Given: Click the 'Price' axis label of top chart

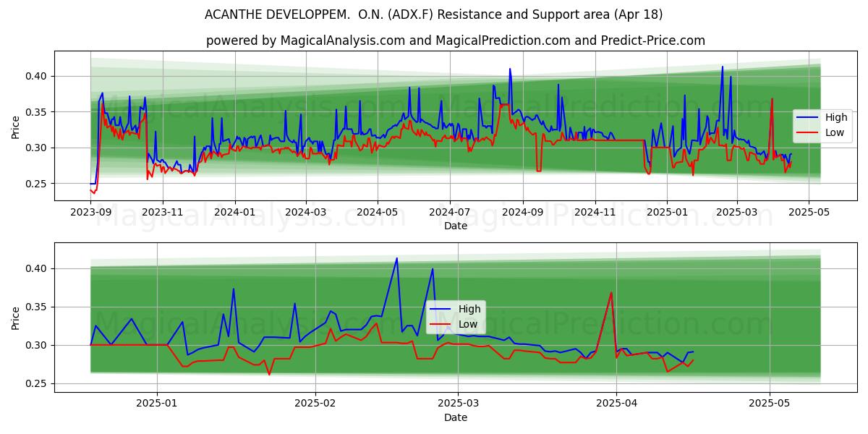Looking at the screenshot, I should coord(16,126).
